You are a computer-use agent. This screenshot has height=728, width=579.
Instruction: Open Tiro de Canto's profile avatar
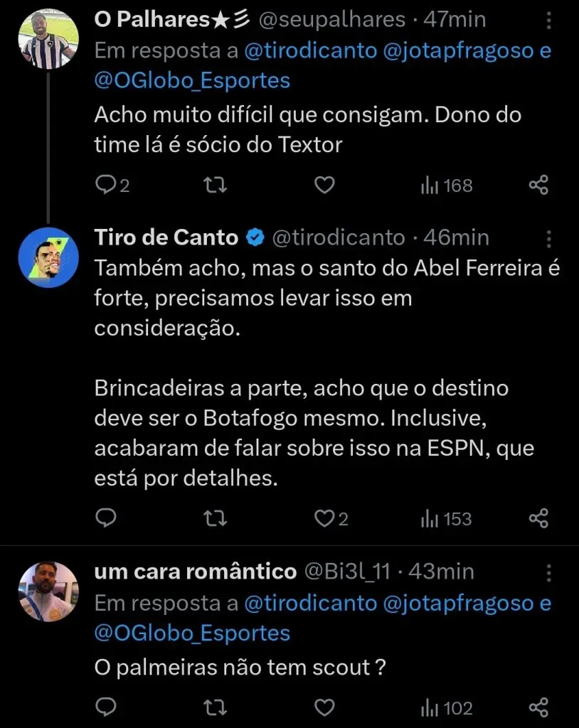(x=48, y=256)
